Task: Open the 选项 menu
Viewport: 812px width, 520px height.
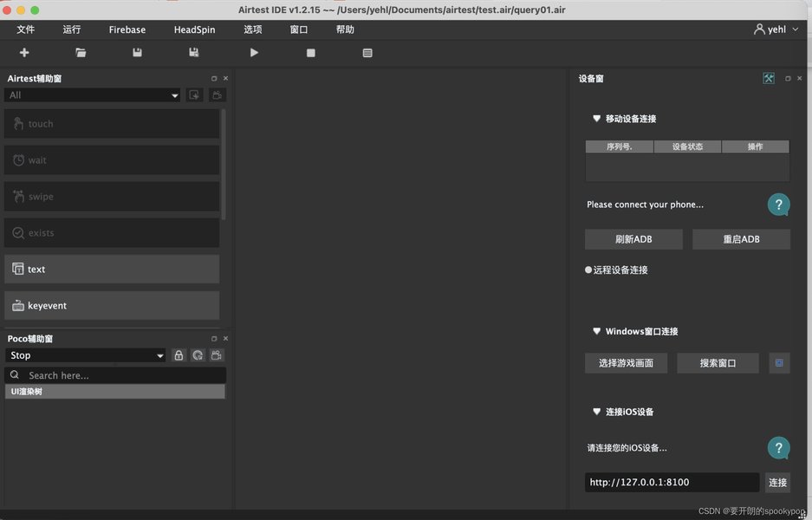Action: [x=253, y=29]
